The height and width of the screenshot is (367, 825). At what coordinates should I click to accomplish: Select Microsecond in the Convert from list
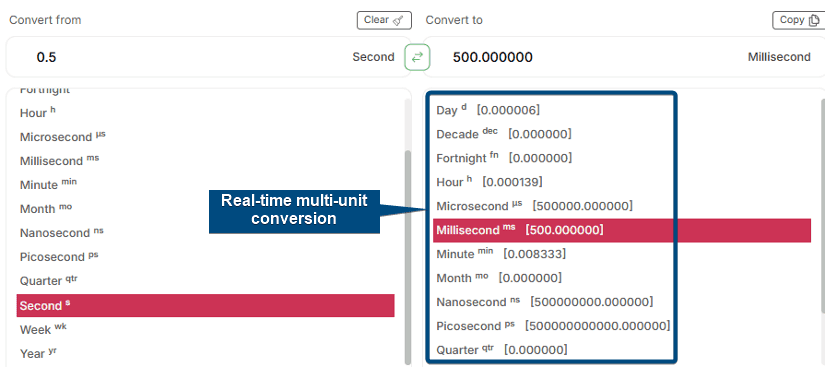click(x=205, y=137)
